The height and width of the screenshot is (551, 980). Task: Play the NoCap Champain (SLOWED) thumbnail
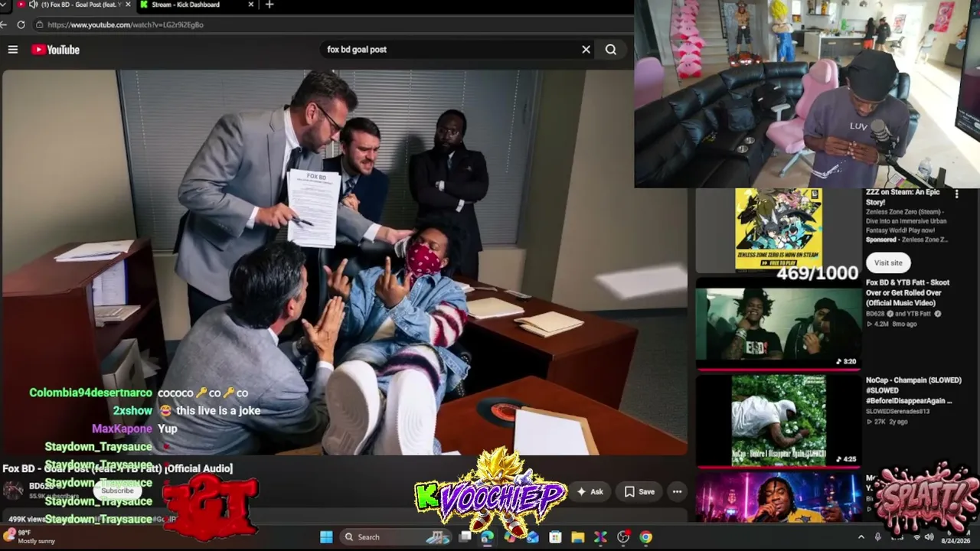[778, 420]
